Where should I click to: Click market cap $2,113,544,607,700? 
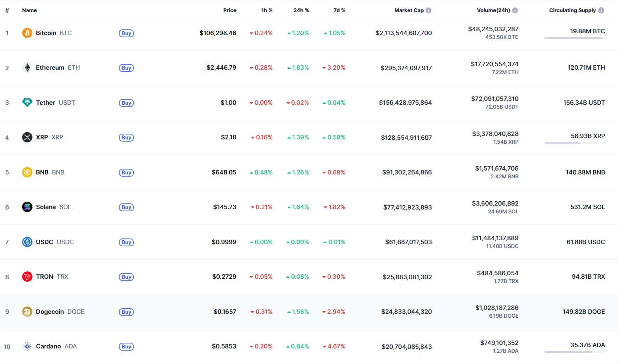404,33
